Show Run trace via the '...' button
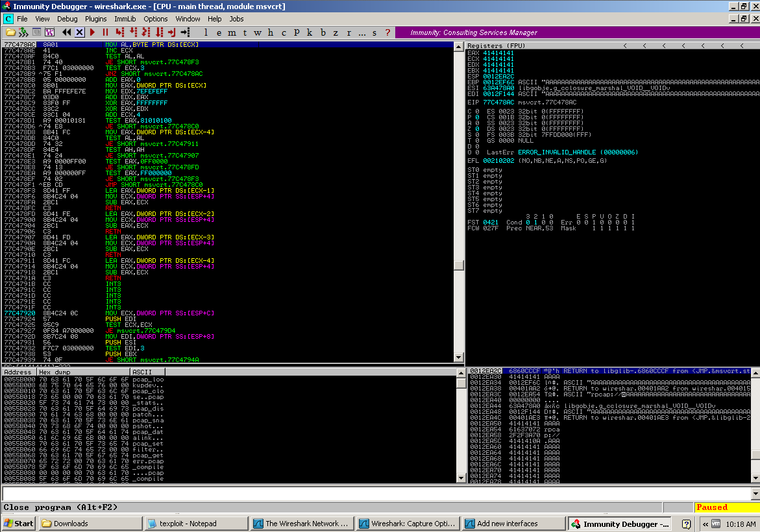Screen dimensions: 760x532 pos(362,32)
